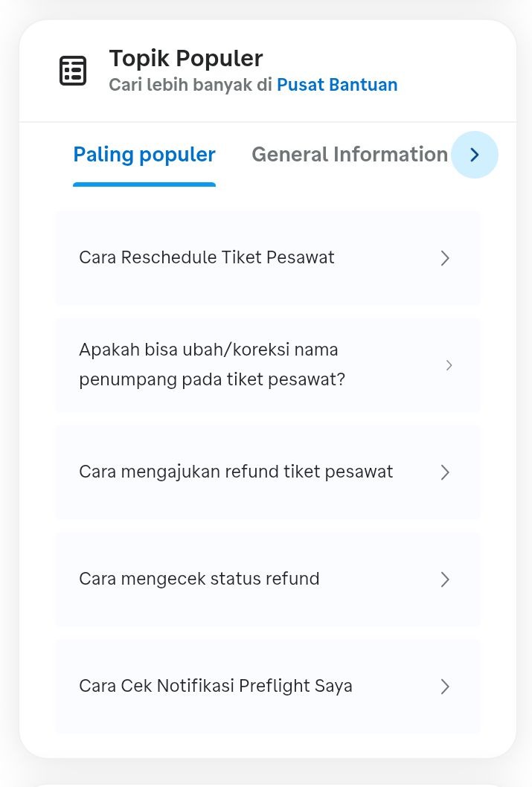532x787 pixels.
Task: Click the Topik Populer heading text
Action: point(186,58)
